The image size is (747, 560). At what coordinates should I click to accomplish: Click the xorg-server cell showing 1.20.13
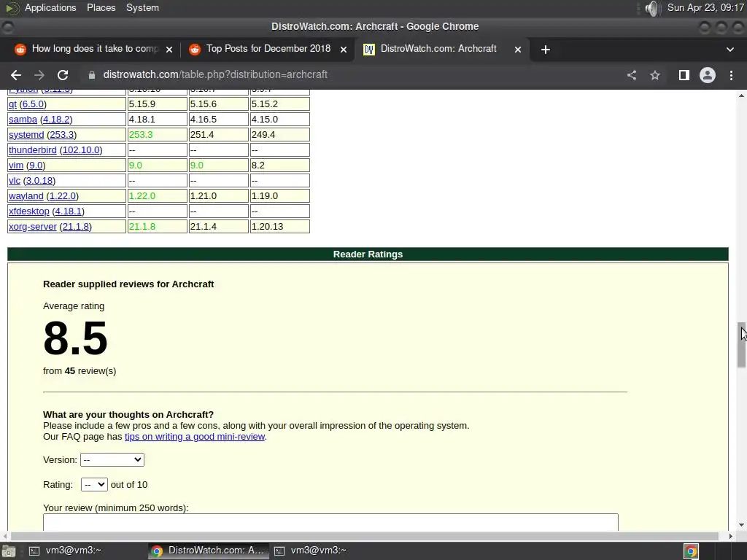click(280, 226)
